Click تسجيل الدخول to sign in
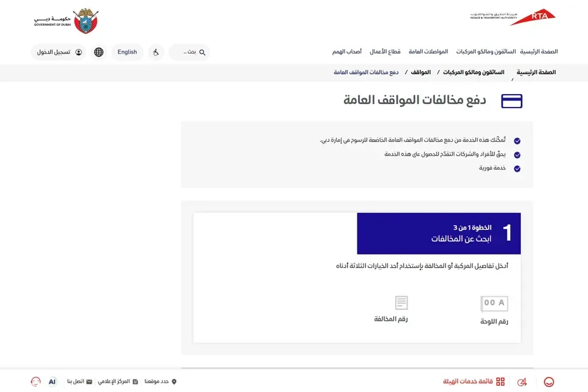 [58, 52]
